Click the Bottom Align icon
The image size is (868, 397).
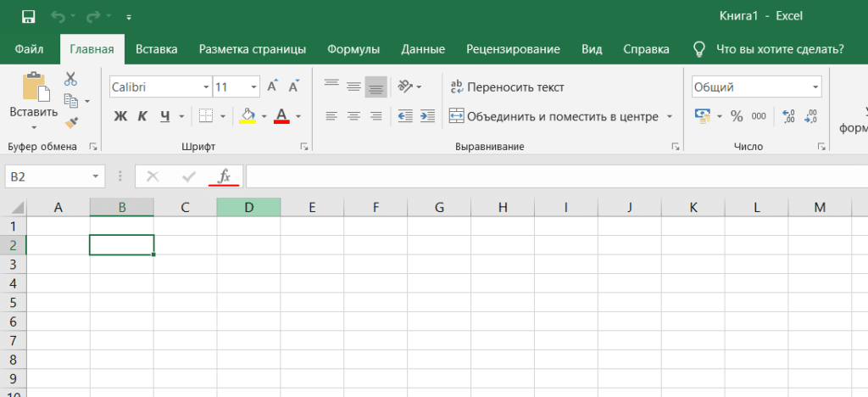[x=376, y=87]
